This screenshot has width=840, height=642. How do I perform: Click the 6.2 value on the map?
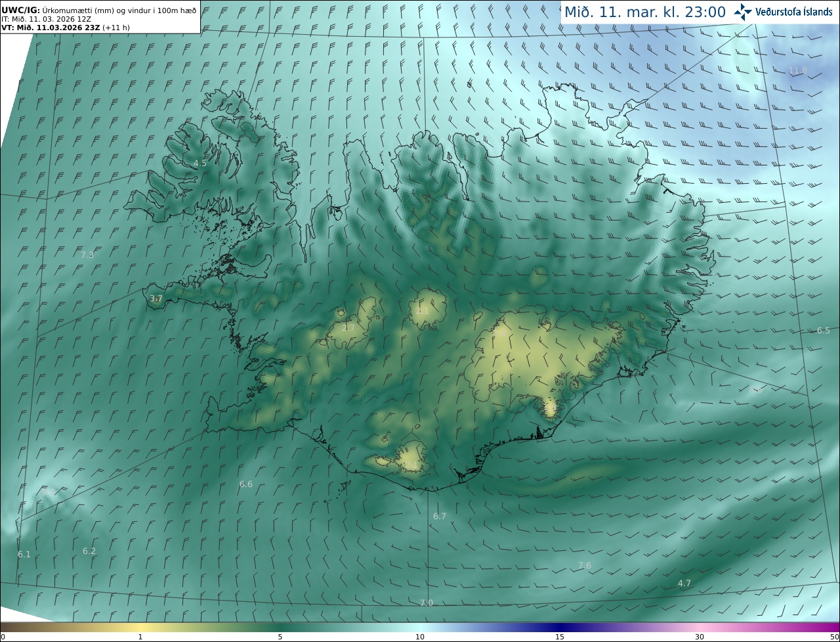(x=89, y=551)
